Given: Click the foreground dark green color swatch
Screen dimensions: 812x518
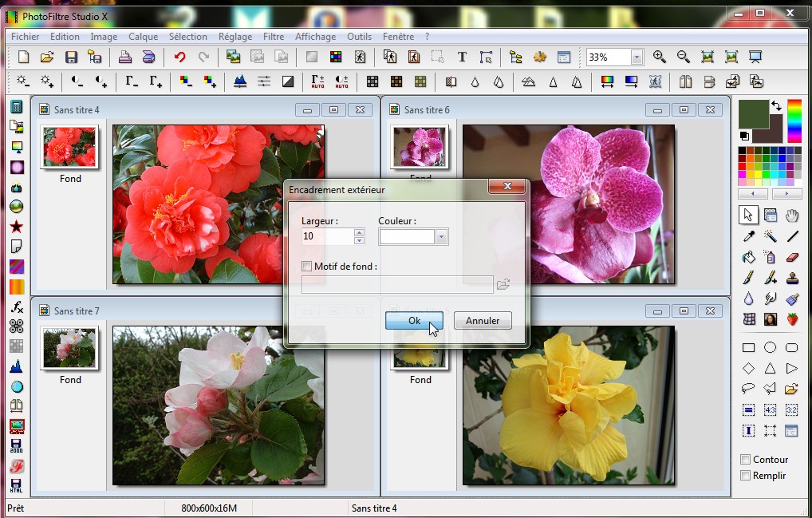Looking at the screenshot, I should click(x=752, y=113).
